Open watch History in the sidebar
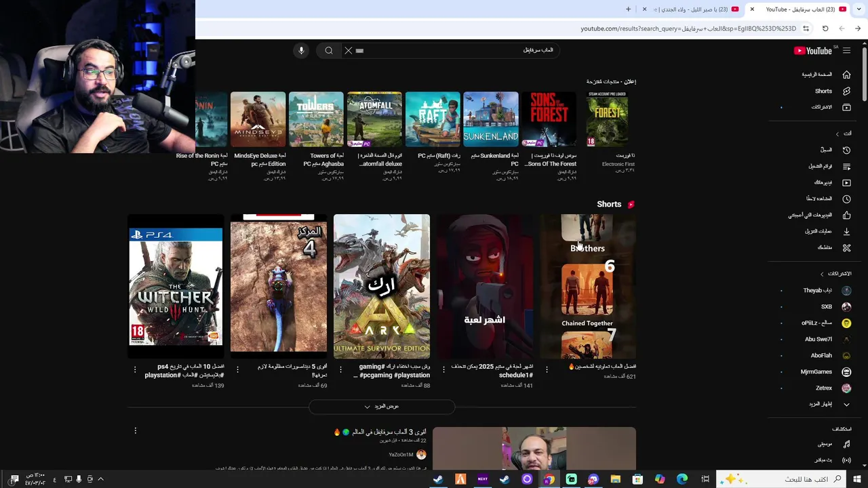 point(835,150)
